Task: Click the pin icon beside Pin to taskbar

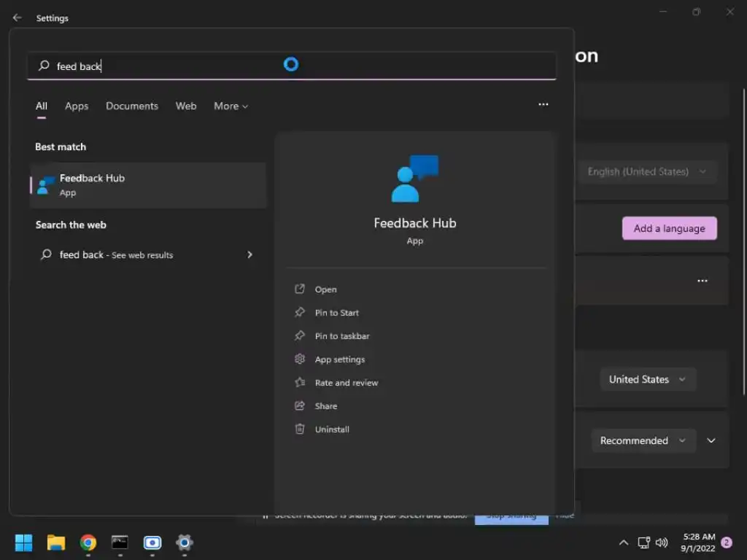Action: click(300, 335)
